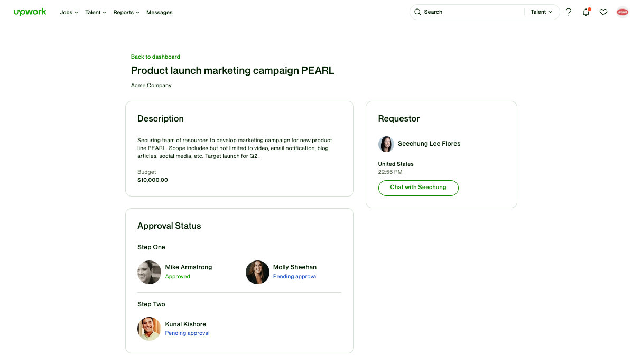Viewport: 642px width, 364px height.
Task: Focus the Search input field
Action: click(x=470, y=12)
